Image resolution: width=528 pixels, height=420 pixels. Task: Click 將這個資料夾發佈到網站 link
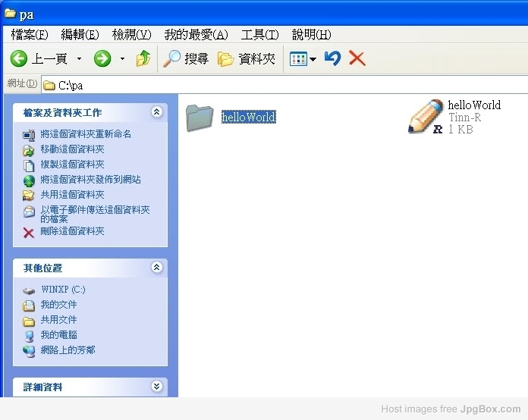[90, 180]
